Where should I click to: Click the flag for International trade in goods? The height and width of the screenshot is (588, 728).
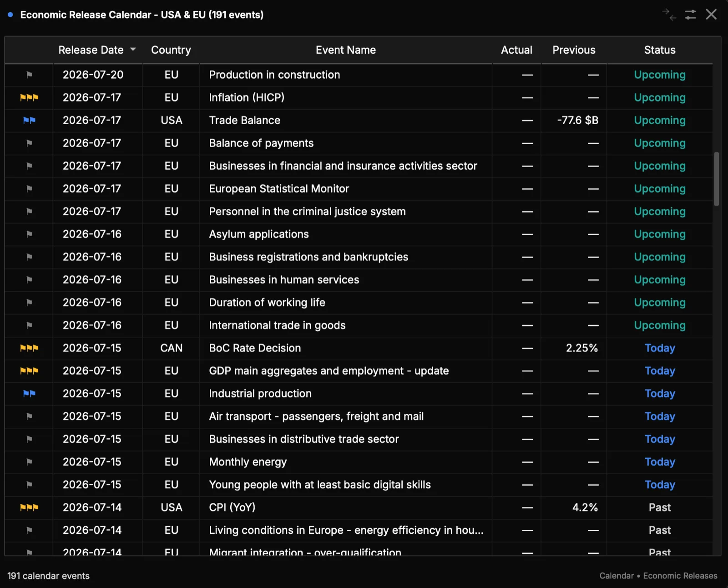pyautogui.click(x=29, y=325)
